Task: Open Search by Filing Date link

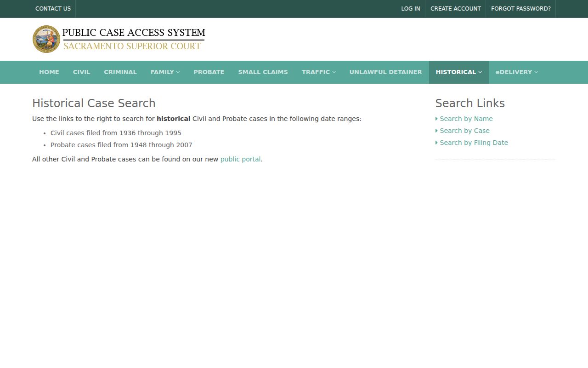Action: coord(474,143)
